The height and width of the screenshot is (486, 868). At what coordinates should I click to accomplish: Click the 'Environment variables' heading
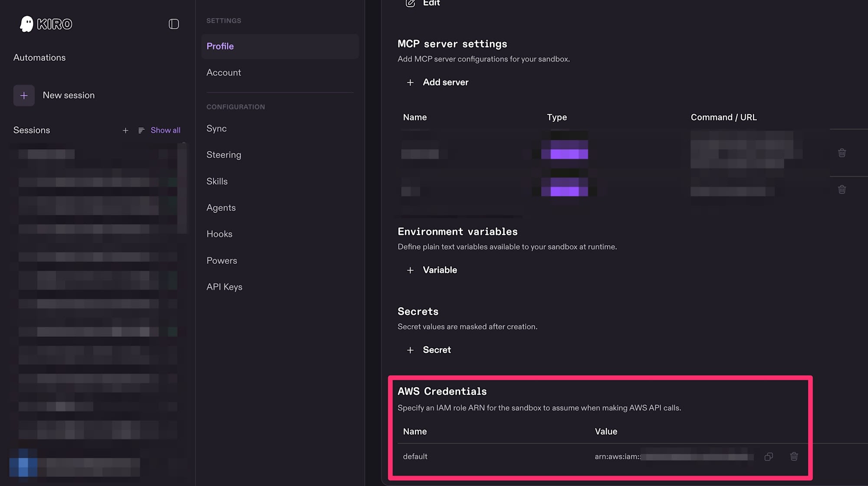457,232
